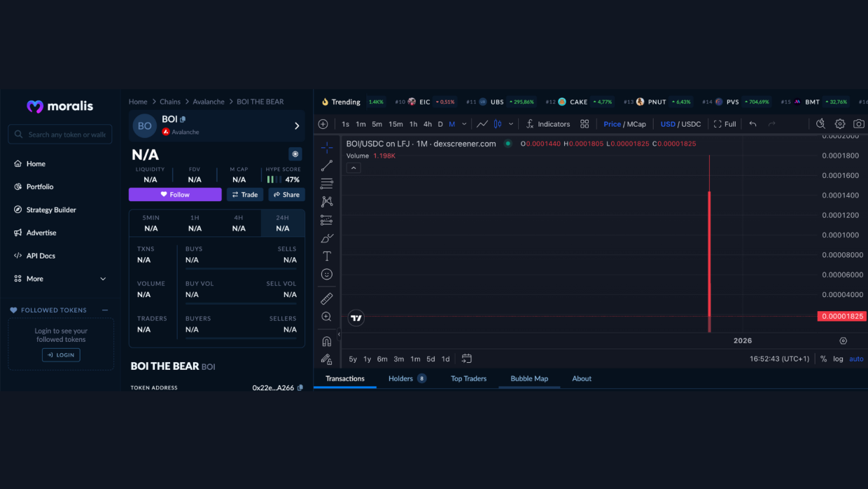
Task: Open Indicators menu
Action: [x=547, y=124]
